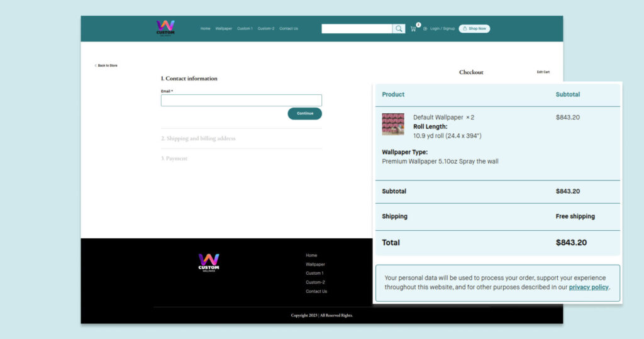Open Wallpaper in the top navigation
Image resolution: width=644 pixels, height=339 pixels.
click(x=223, y=29)
